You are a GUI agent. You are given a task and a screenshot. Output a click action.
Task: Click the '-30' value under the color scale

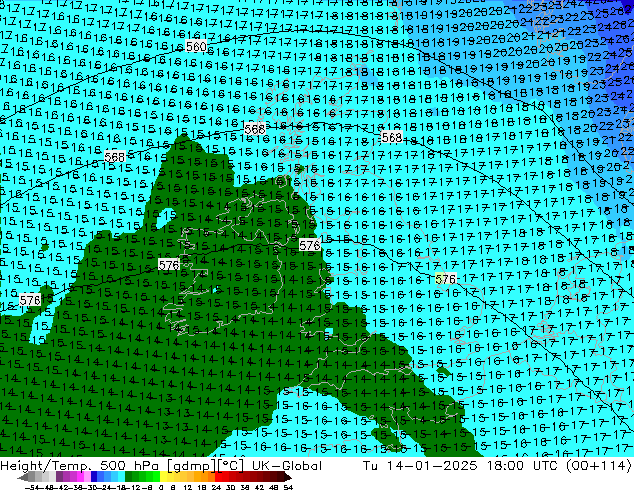[x=92, y=487]
